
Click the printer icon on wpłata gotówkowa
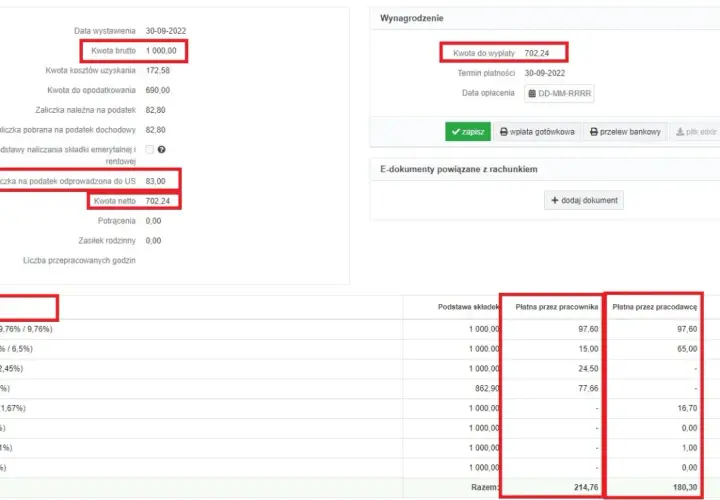pyautogui.click(x=504, y=132)
